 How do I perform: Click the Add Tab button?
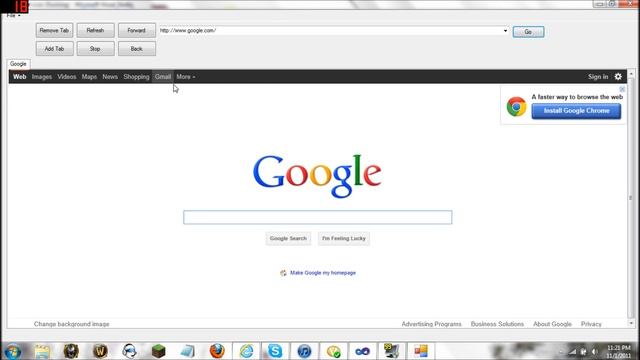[54, 49]
